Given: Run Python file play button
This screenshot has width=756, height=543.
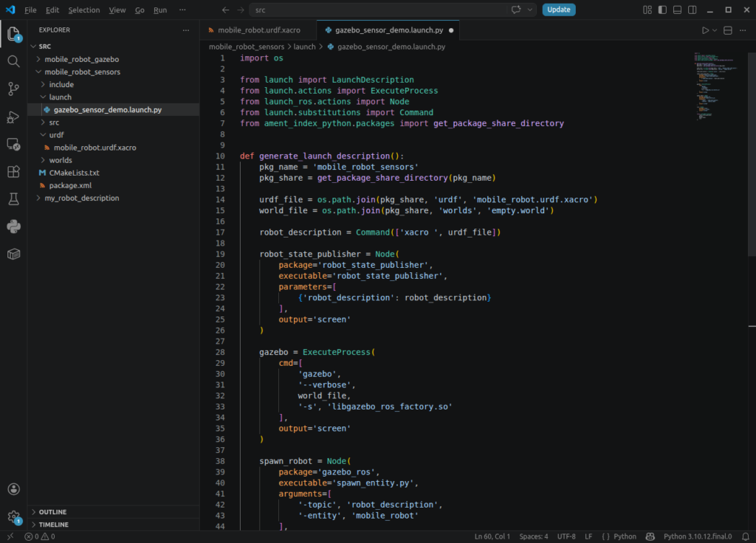Looking at the screenshot, I should point(705,30).
